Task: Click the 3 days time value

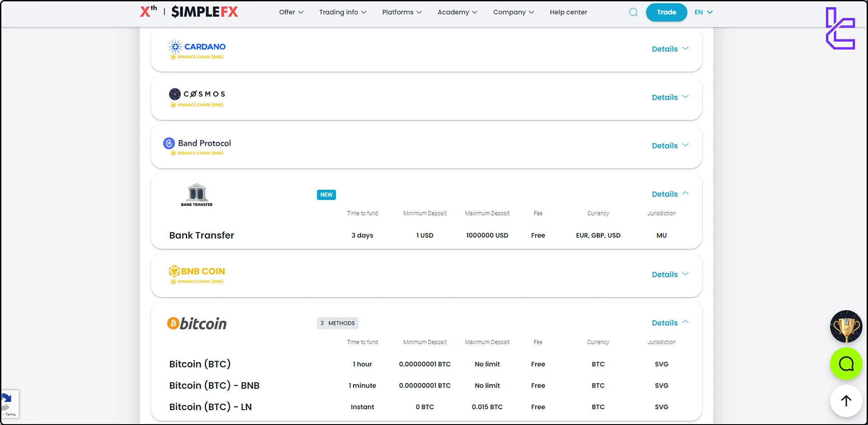Action: (x=362, y=235)
